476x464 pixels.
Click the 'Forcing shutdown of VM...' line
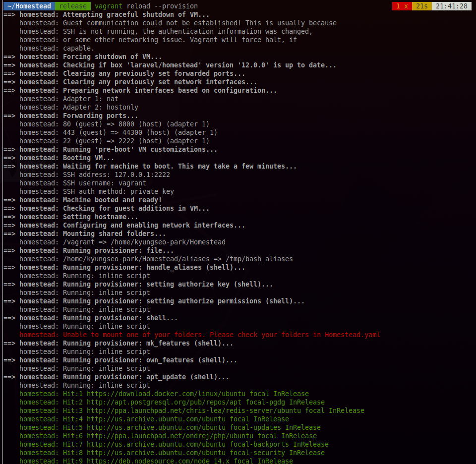pyautogui.click(x=83, y=57)
